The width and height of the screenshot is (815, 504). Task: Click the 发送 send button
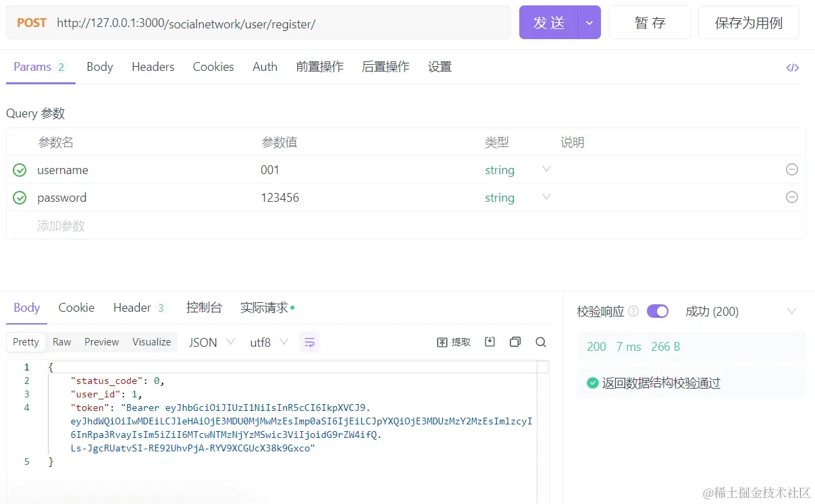pos(548,23)
